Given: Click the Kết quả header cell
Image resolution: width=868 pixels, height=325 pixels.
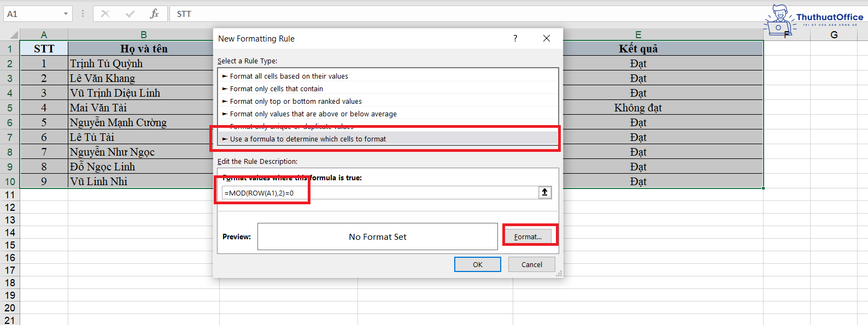Looking at the screenshot, I should (x=663, y=49).
